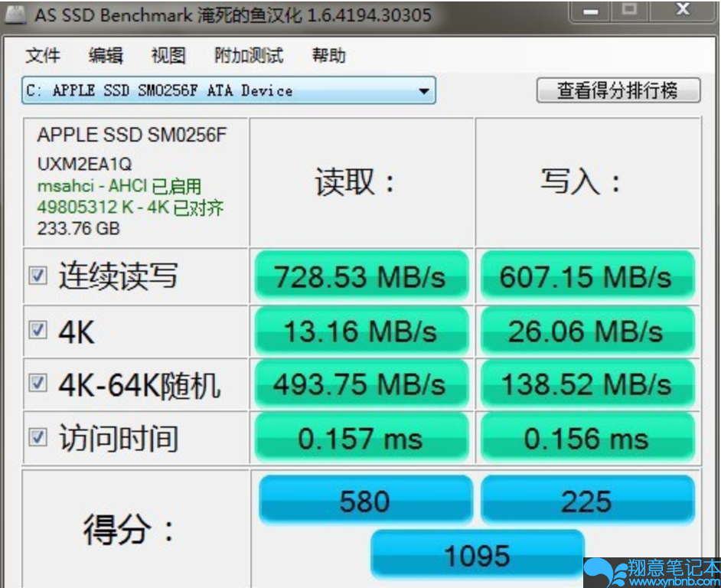Disable the 4K-64K随机 test checkbox
Viewport: 721px width, 588px height.
(x=38, y=383)
